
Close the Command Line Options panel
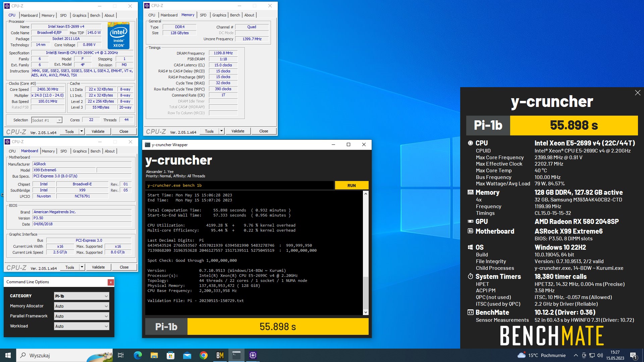(x=111, y=282)
